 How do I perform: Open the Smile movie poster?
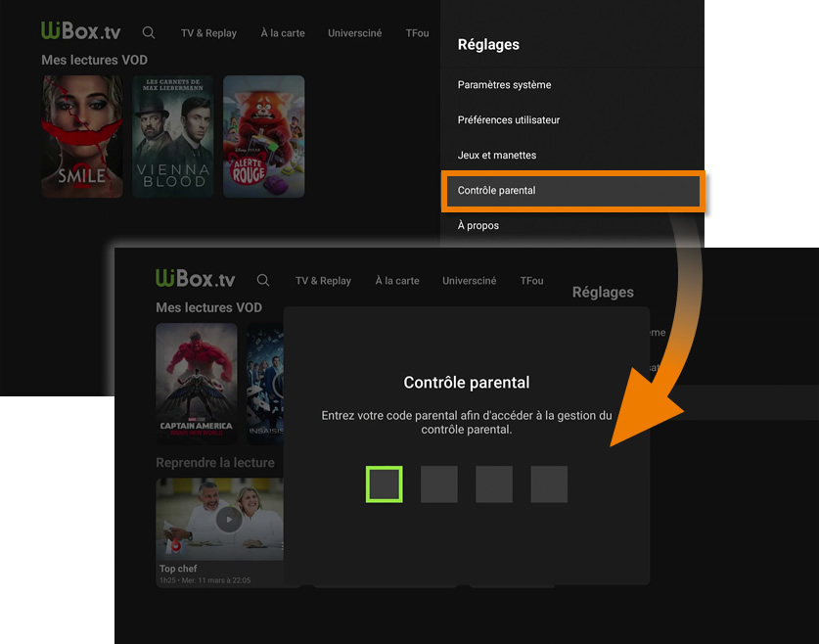82,137
